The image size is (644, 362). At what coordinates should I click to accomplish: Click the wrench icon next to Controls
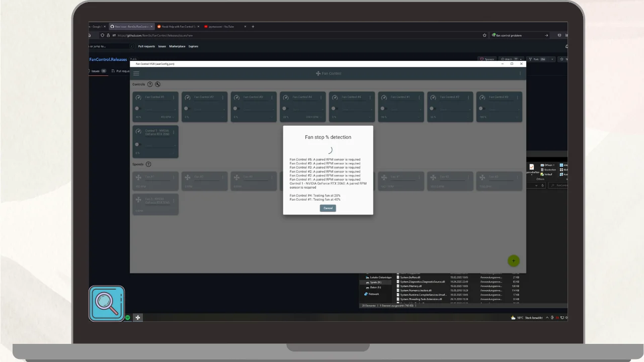coord(157,84)
